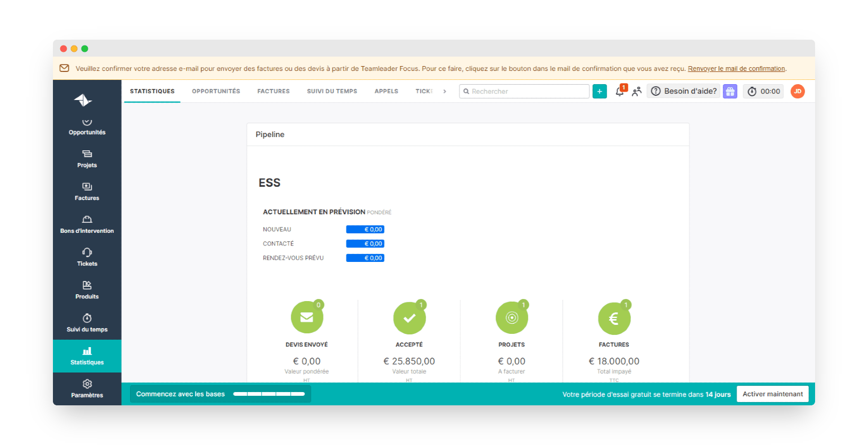The width and height of the screenshot is (868, 445).
Task: Open Bons d'intervention in the sidebar
Action: click(87, 224)
